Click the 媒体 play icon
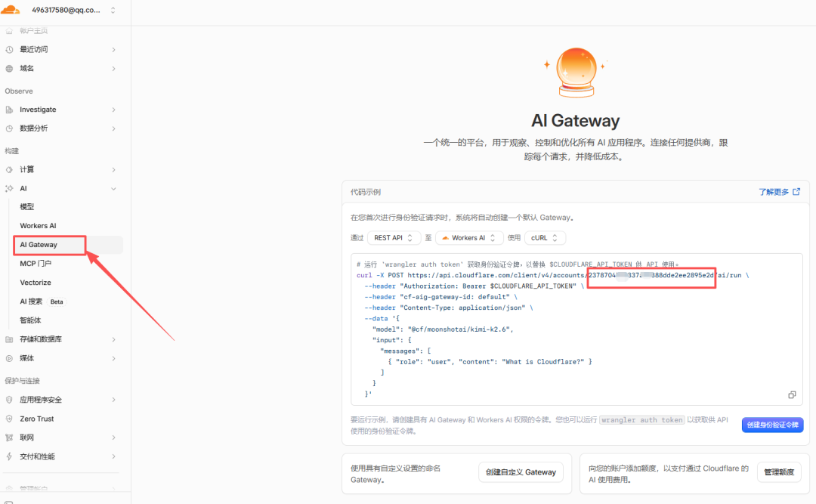The height and width of the screenshot is (504, 816). (9, 358)
